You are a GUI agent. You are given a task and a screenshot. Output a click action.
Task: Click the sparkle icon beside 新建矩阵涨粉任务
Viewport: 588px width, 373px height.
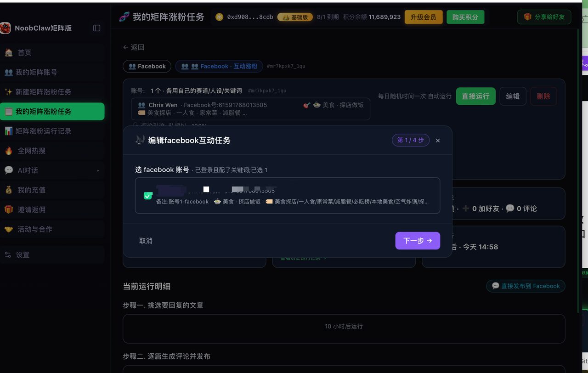8,92
